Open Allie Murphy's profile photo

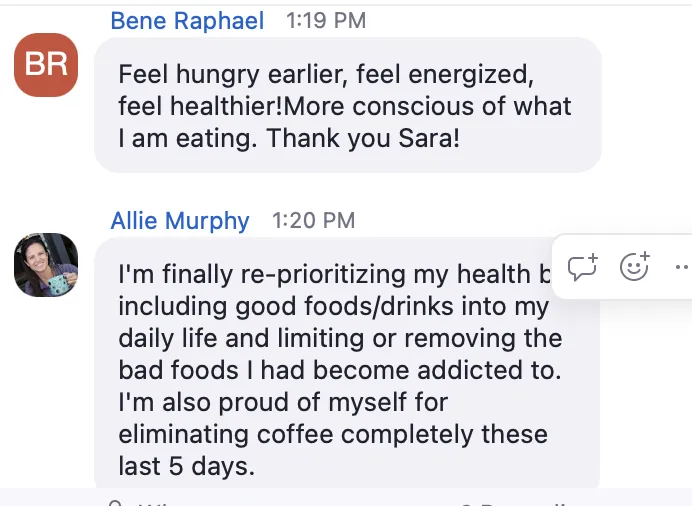[x=46, y=265]
